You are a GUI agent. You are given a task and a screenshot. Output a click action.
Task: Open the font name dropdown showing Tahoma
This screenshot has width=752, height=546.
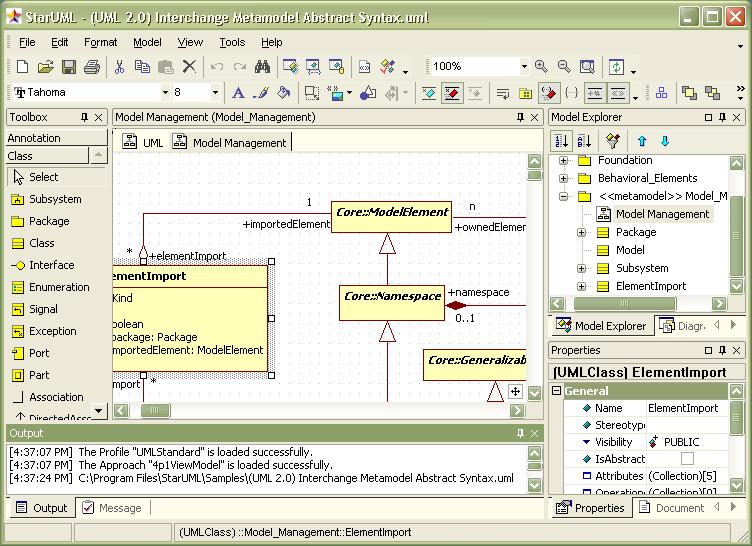(x=165, y=92)
